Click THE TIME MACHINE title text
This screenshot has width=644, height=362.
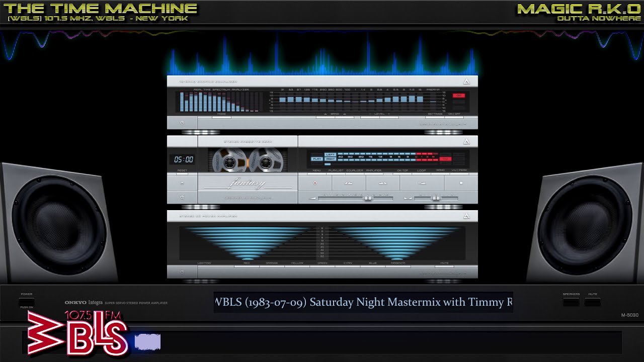tap(100, 8)
